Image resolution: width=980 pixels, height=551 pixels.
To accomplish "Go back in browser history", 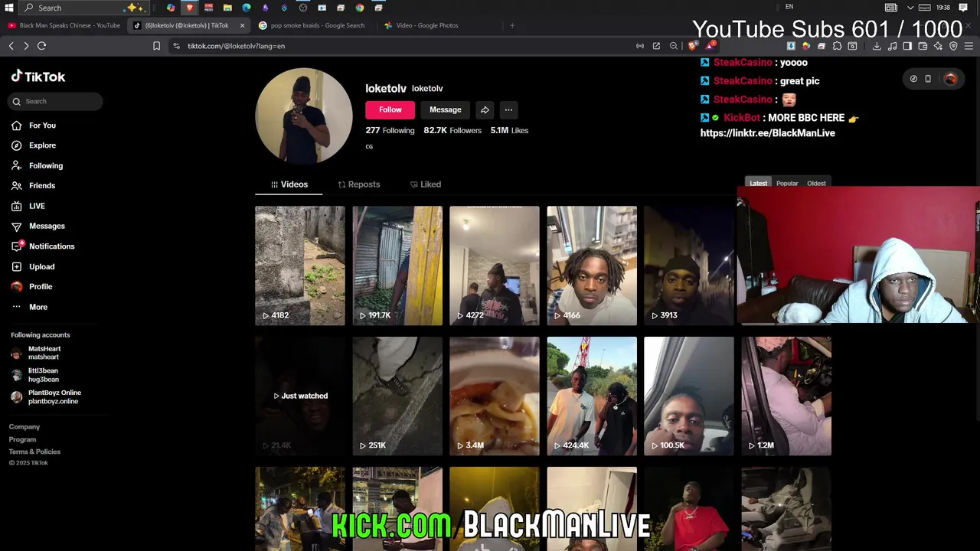I will 11,46.
